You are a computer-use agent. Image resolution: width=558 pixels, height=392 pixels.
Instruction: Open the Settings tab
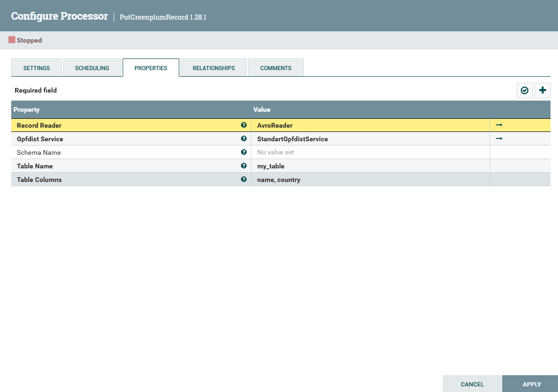[x=37, y=68]
